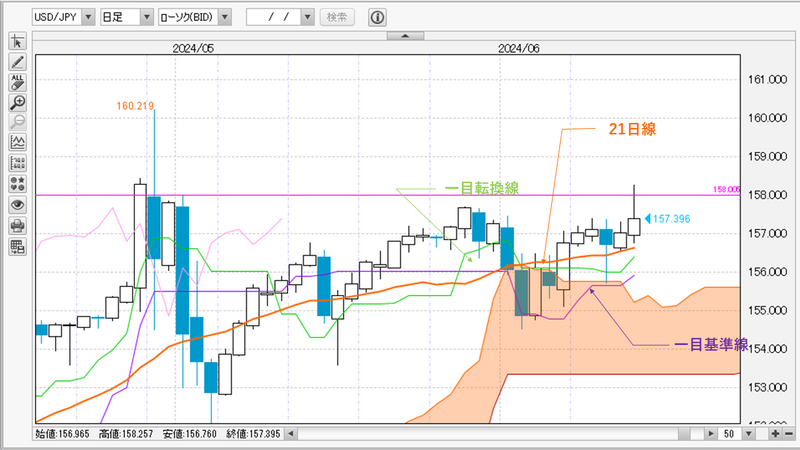Click the 158.005 horizontal line label
The width and height of the screenshot is (800, 450).
tap(727, 190)
